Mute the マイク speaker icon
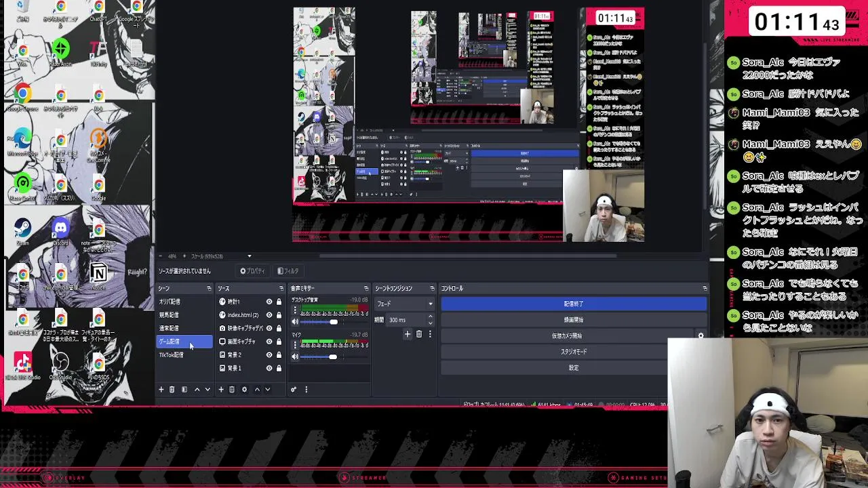 coord(295,357)
